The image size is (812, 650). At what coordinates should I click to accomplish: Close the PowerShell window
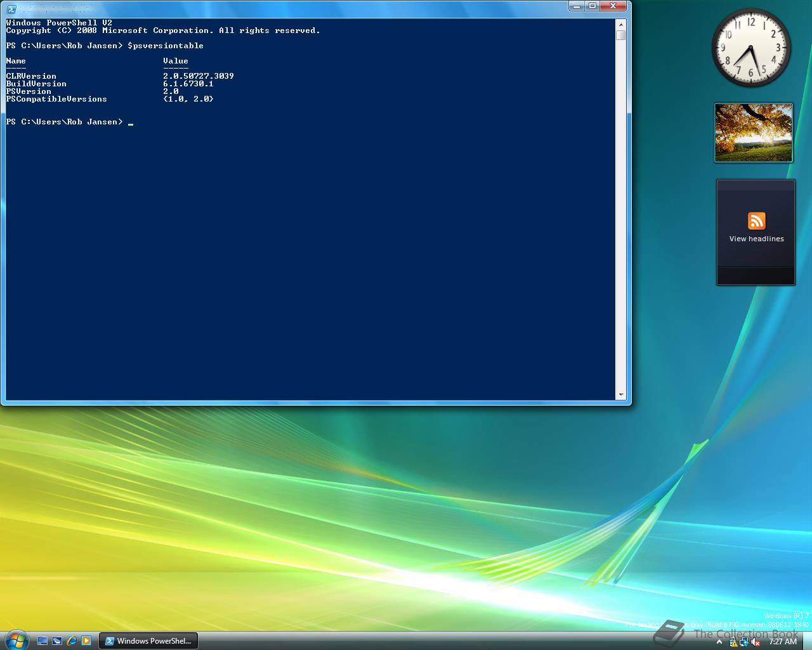613,6
